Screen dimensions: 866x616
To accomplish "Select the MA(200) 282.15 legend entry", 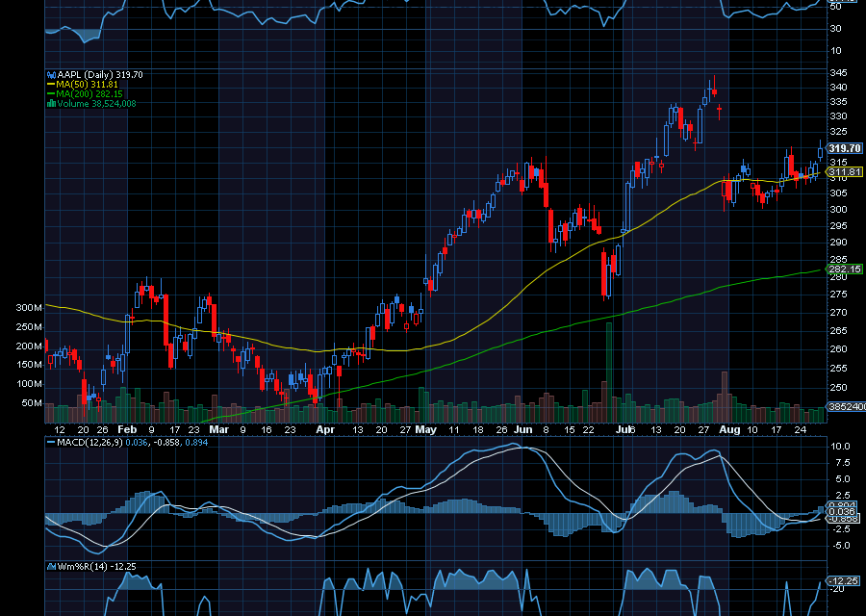I will 85,94.
